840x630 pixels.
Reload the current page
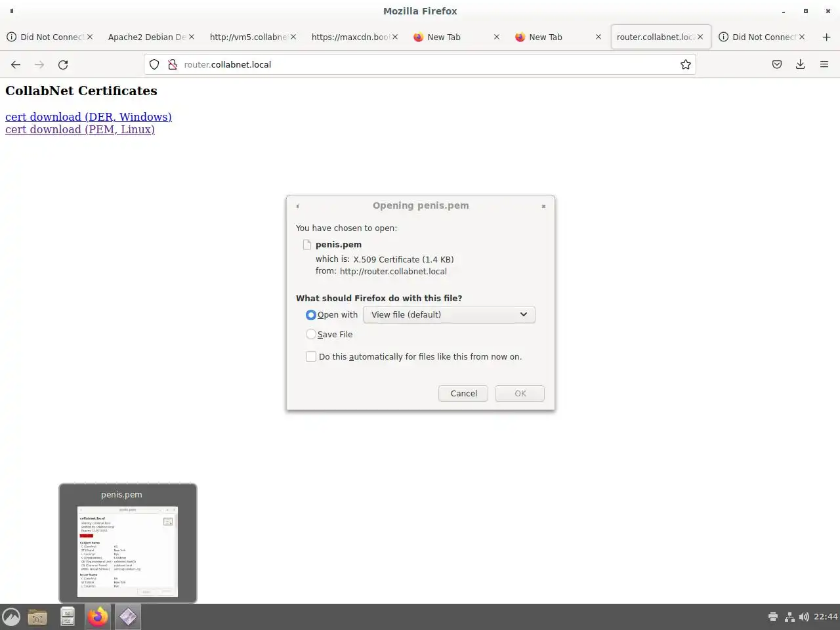[x=63, y=64]
